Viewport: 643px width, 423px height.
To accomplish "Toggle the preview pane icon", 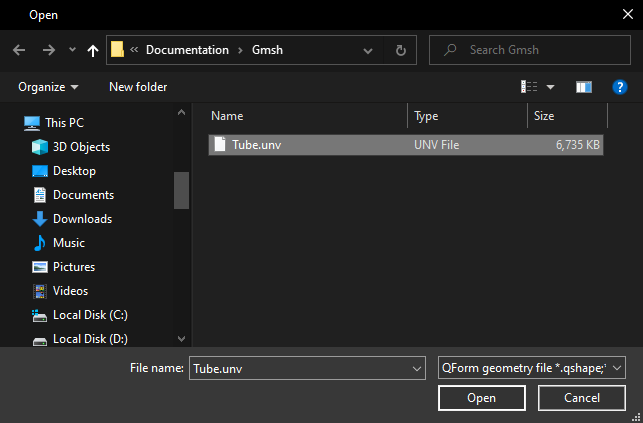I will [x=585, y=87].
